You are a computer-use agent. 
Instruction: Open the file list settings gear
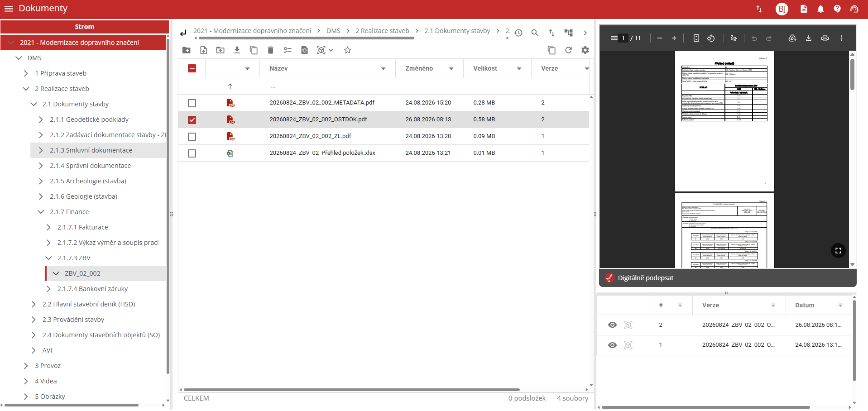[585, 50]
